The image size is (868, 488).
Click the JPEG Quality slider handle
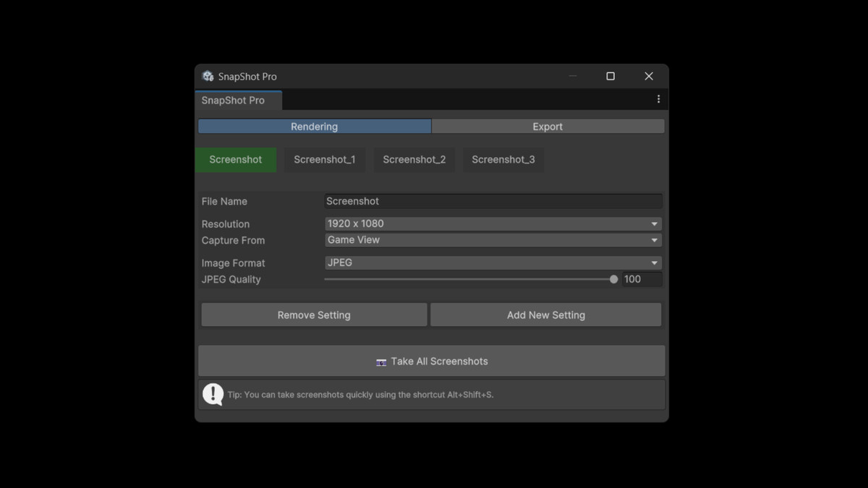tap(613, 278)
